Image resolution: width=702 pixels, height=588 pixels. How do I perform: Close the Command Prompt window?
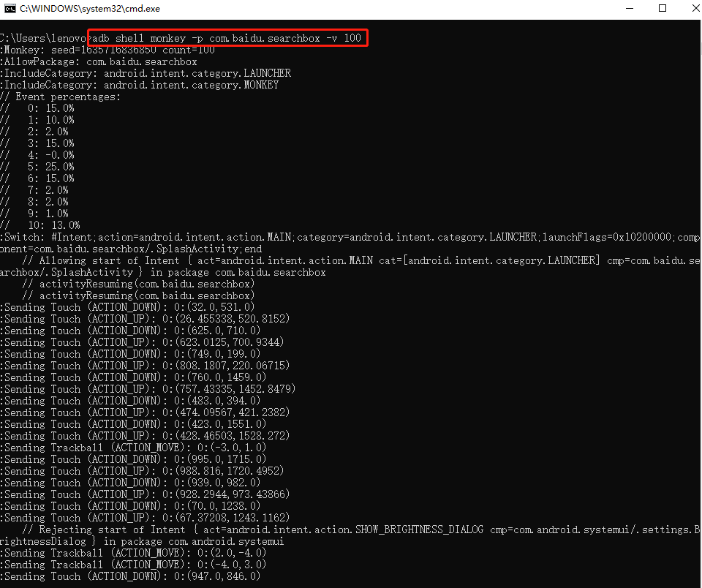695,9
